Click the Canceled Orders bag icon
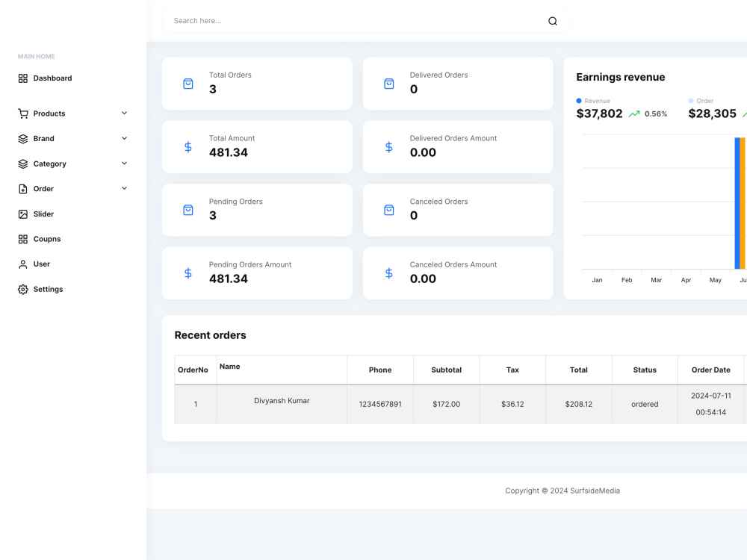The height and width of the screenshot is (560, 747). click(x=389, y=210)
